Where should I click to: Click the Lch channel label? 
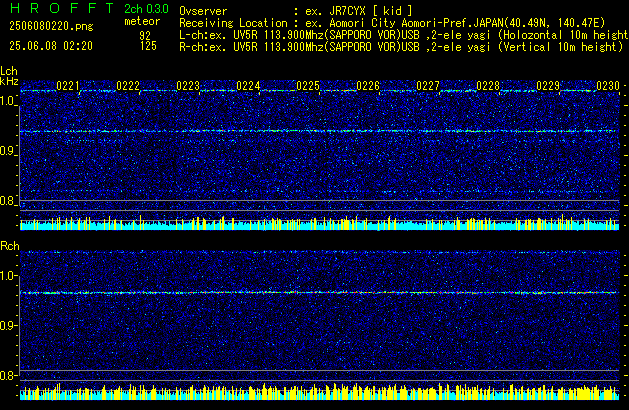pyautogui.click(x=9, y=71)
